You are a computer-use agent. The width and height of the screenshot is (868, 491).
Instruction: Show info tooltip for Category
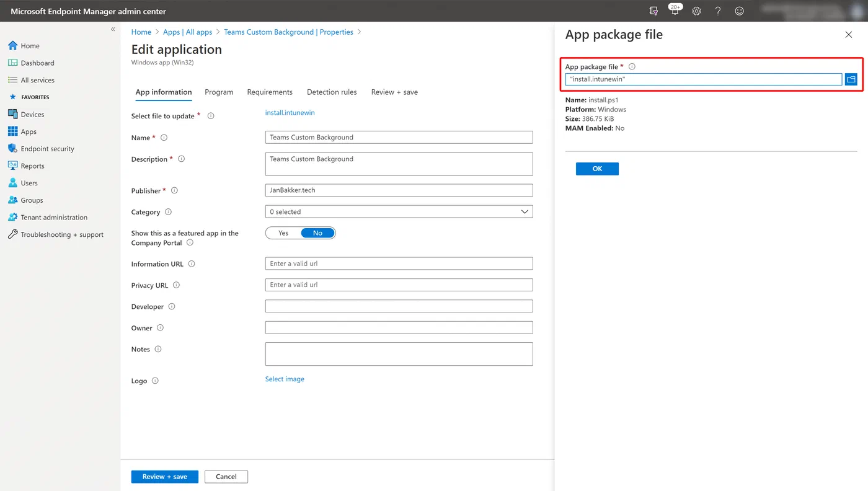click(168, 212)
